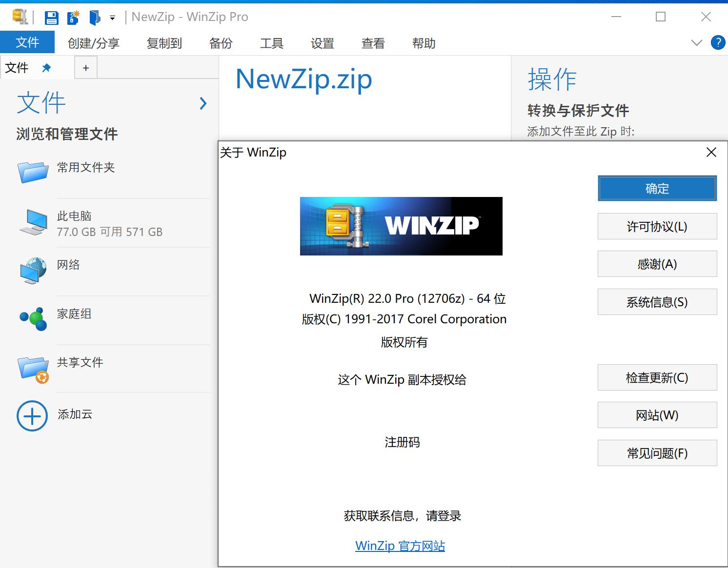Close the 关于 WinZip dialog with X
Image resolution: width=728 pixels, height=568 pixels.
pyautogui.click(x=711, y=153)
